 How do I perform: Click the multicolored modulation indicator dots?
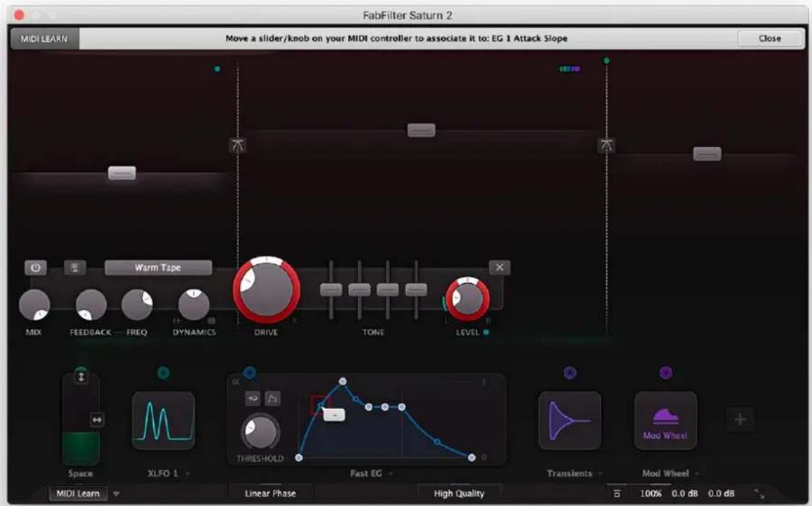pos(569,69)
